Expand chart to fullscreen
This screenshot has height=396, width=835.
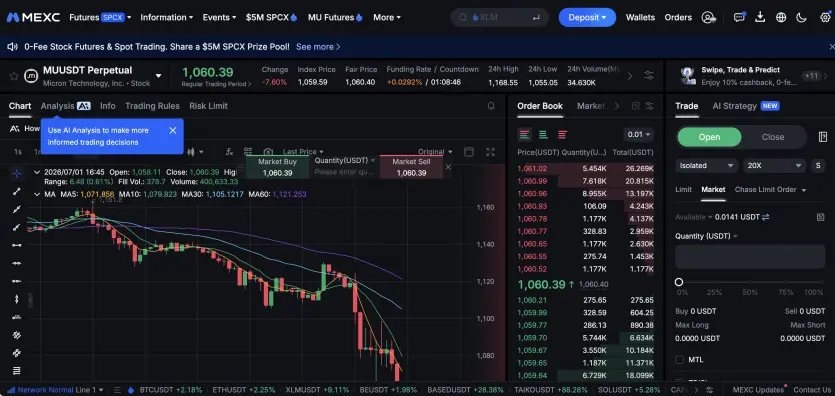[x=490, y=152]
